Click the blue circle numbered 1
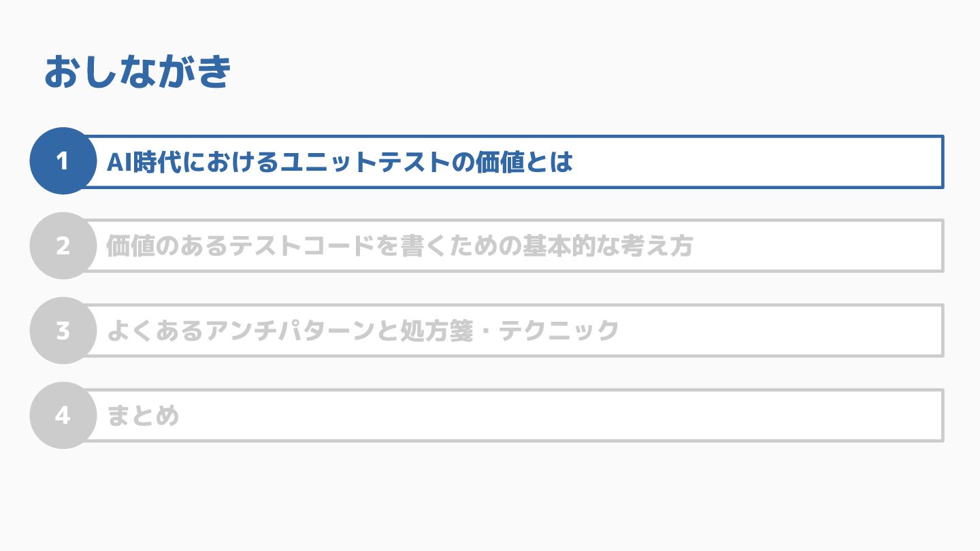980x551 pixels. point(63,161)
